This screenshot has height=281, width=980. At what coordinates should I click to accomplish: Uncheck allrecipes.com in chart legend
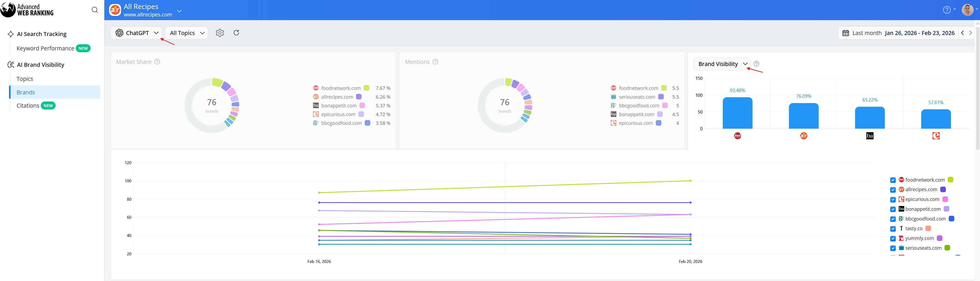(x=893, y=190)
